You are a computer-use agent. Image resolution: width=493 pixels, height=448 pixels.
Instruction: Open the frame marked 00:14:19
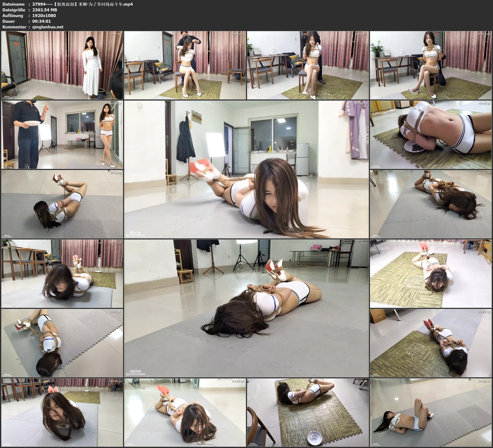coord(62,204)
